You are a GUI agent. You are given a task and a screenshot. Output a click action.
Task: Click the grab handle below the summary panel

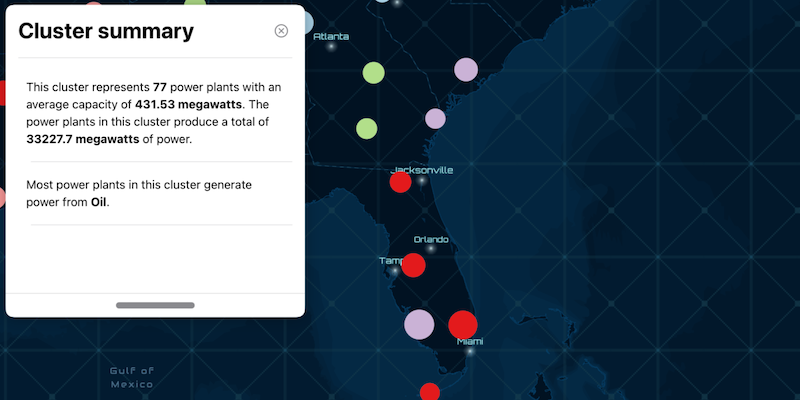155,305
